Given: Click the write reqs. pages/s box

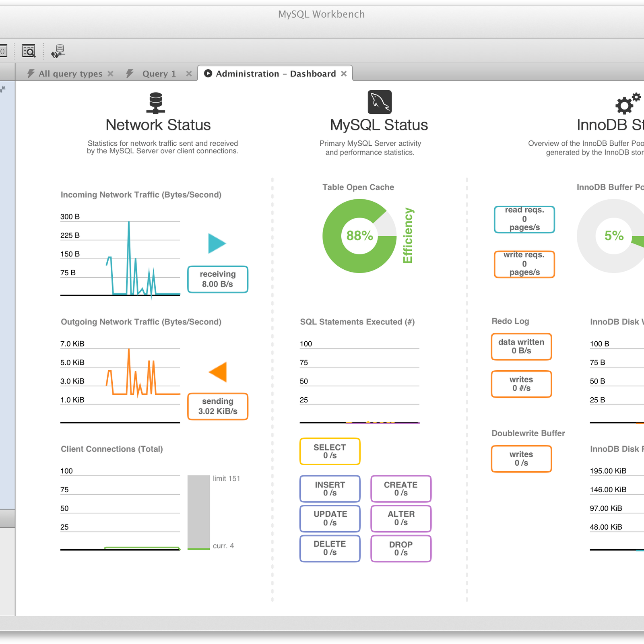Looking at the screenshot, I should point(524,264).
